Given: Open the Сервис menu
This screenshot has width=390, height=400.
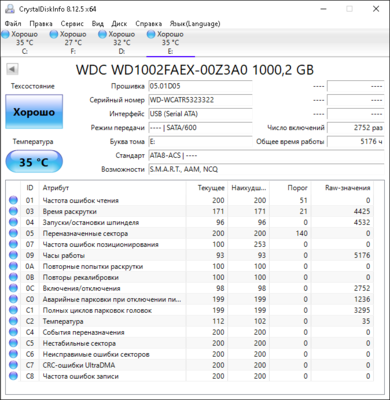Looking at the screenshot, I should click(x=72, y=24).
